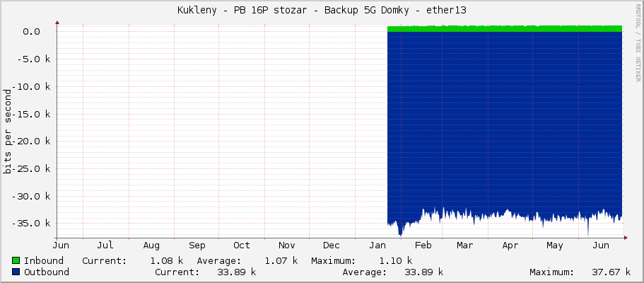644x283 pixels.
Task: Click the Outbound current value 33.89 k
Action: pos(236,272)
